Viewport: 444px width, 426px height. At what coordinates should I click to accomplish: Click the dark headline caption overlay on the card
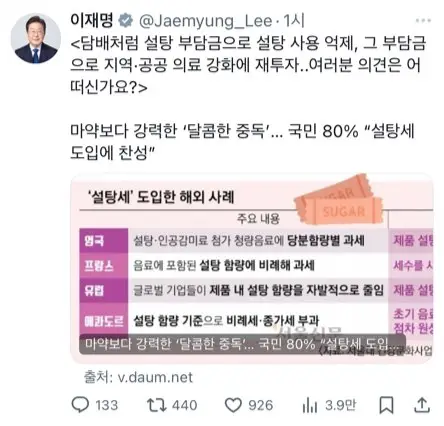242,344
